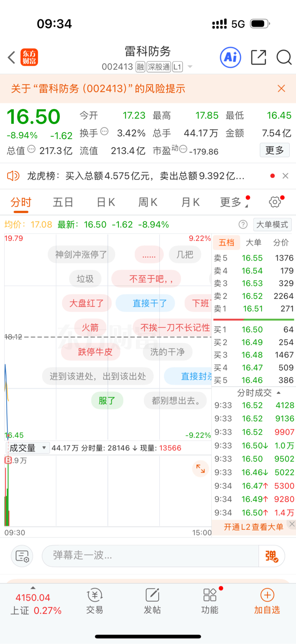Dismiss the 风险提示 banner

(x=281, y=89)
